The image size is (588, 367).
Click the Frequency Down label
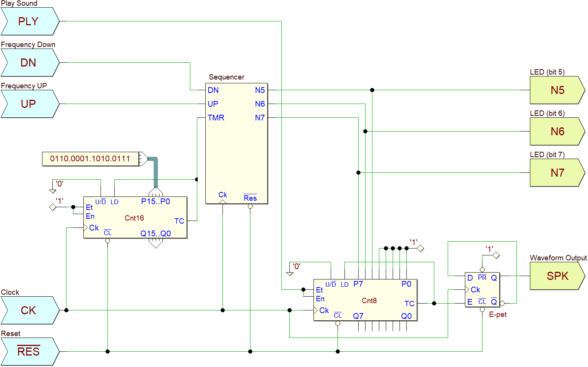point(28,45)
